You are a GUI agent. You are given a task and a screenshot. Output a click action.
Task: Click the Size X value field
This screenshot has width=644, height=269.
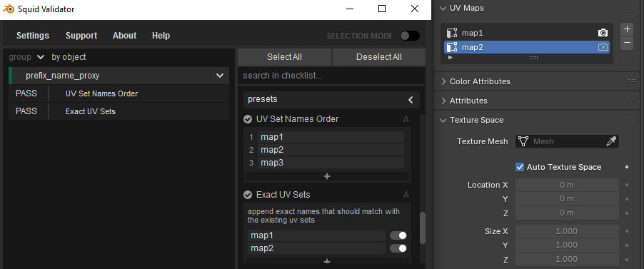click(567, 231)
